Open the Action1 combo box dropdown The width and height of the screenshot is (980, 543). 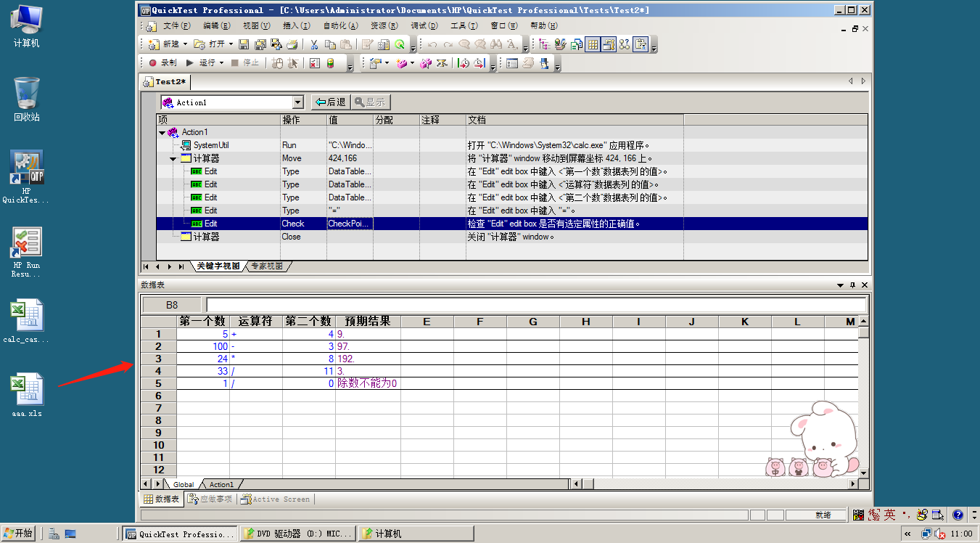297,102
